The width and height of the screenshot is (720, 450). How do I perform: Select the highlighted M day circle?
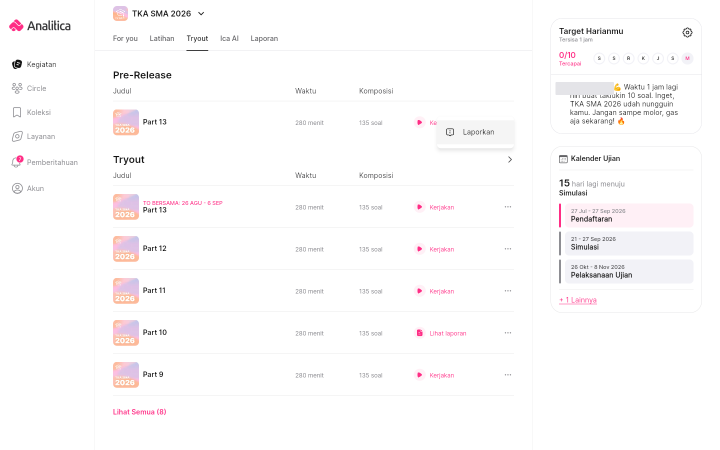(687, 58)
